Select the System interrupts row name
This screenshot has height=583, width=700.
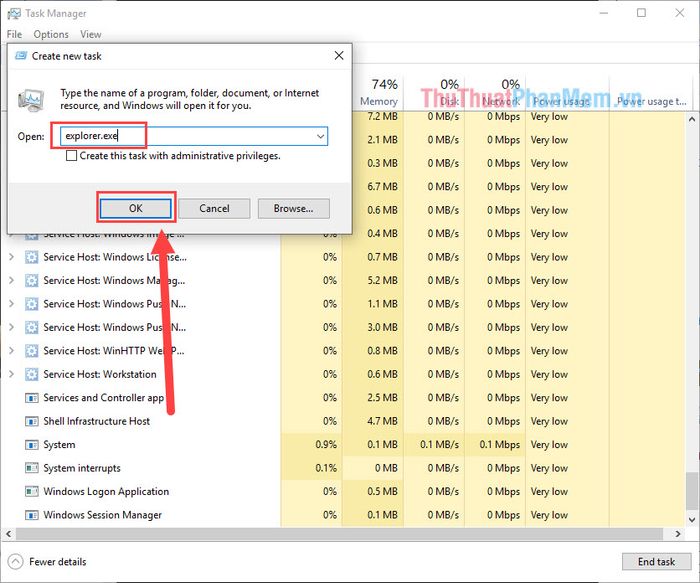82,468
